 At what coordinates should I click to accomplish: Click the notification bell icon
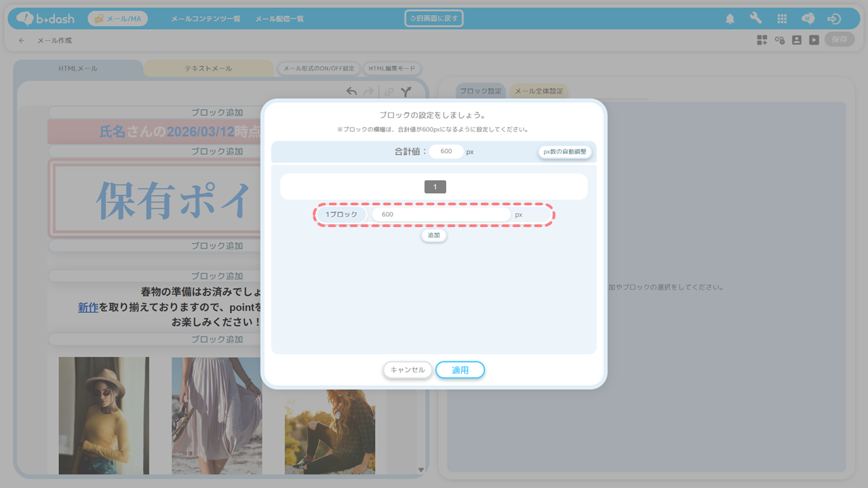click(x=730, y=19)
